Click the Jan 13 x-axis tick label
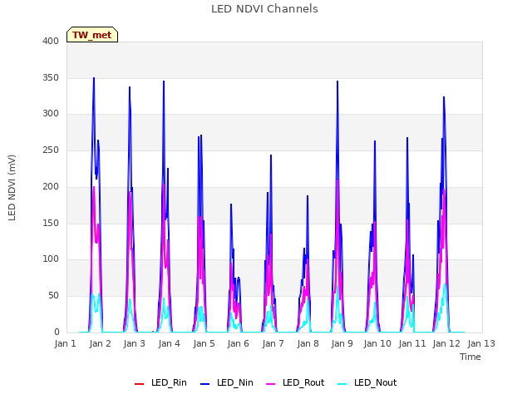The height and width of the screenshot is (399, 532). pyautogui.click(x=481, y=343)
